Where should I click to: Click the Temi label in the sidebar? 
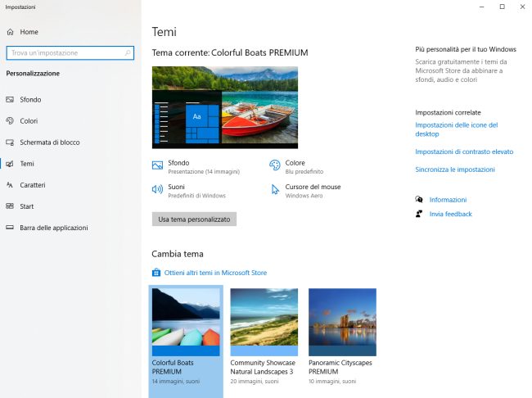pos(27,164)
